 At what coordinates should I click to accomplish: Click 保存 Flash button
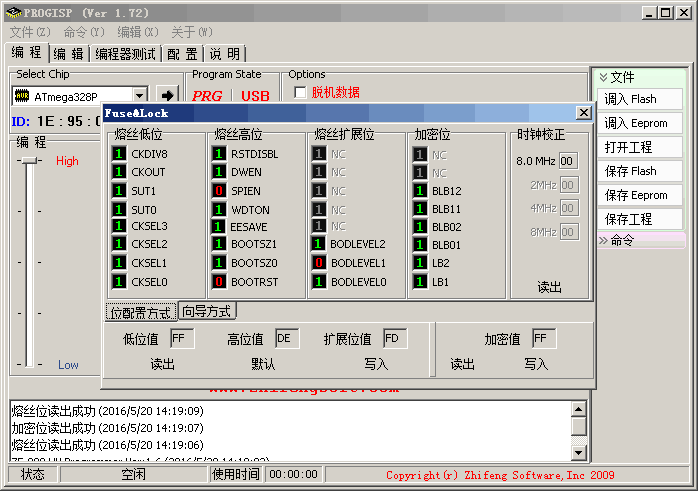pos(640,171)
